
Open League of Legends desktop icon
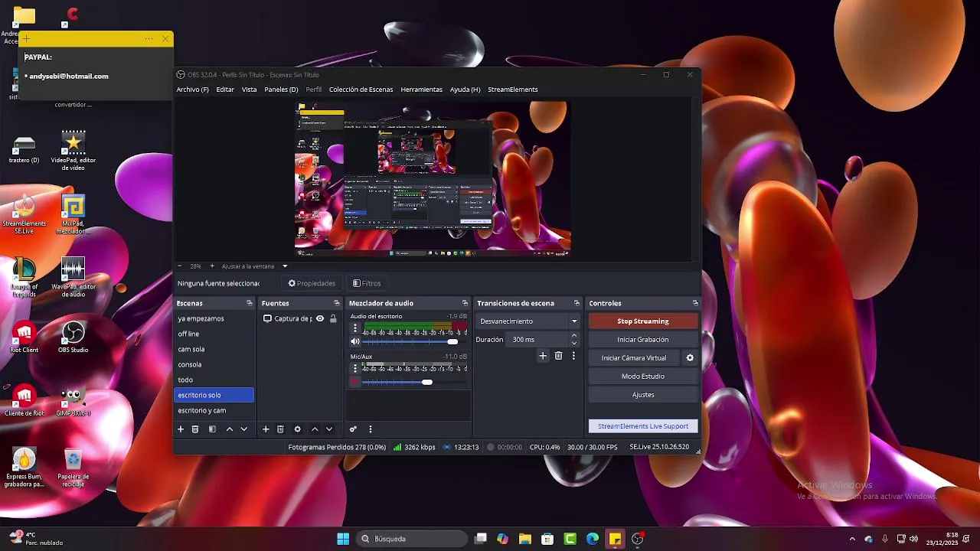pyautogui.click(x=24, y=277)
